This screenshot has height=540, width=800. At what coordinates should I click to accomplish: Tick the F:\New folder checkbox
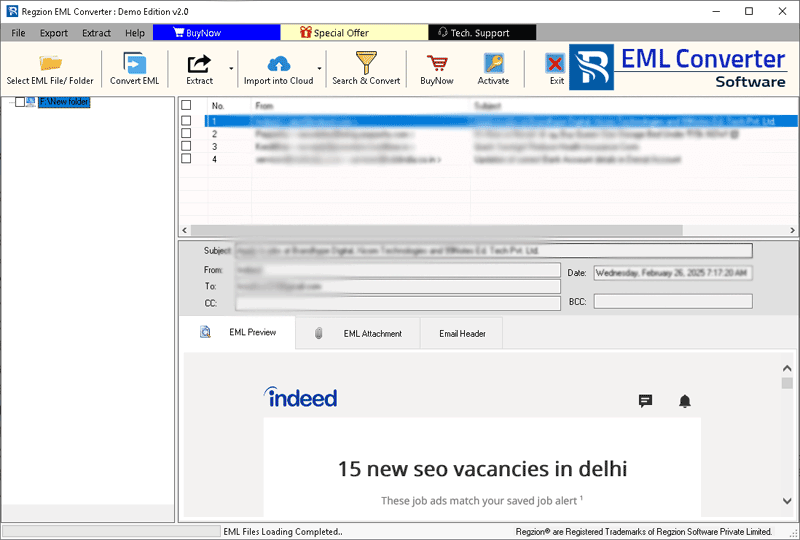click(20, 102)
